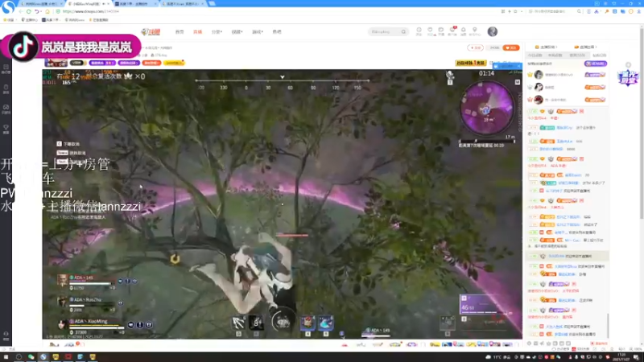Click the outlined button left of follower count
The width and height of the screenshot is (644, 362).
click(475, 48)
